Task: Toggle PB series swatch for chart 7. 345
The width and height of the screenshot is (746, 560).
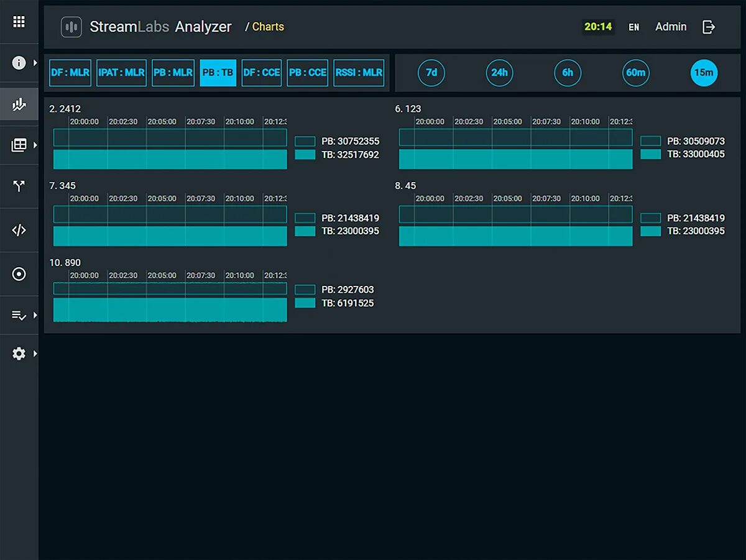Action: [x=305, y=218]
